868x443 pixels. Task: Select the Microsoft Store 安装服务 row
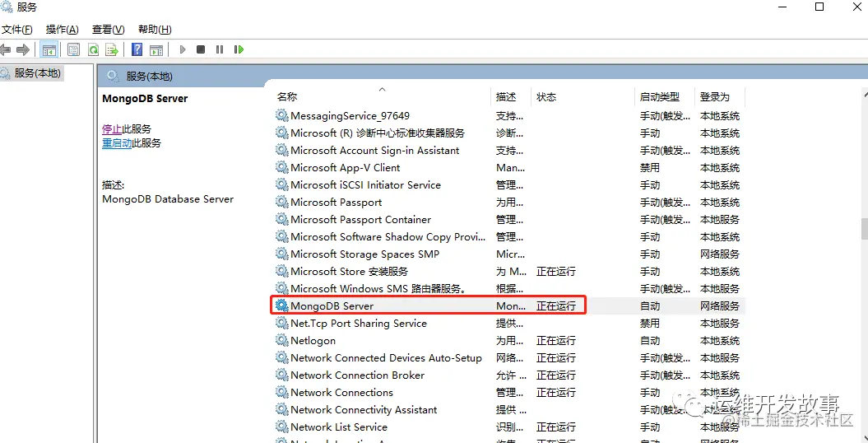tap(510, 272)
